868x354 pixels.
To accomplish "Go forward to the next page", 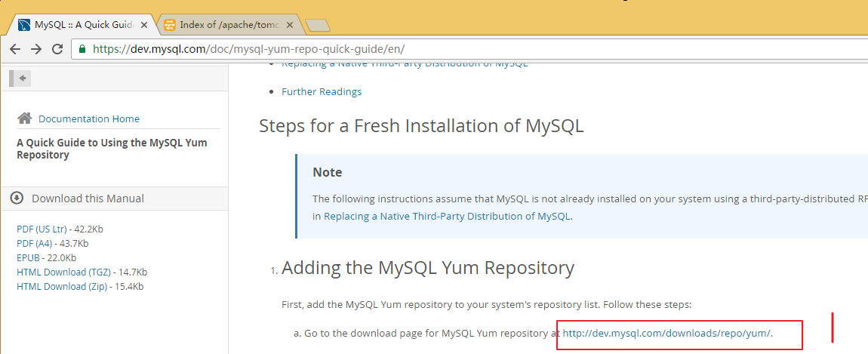I will pyautogui.click(x=36, y=49).
